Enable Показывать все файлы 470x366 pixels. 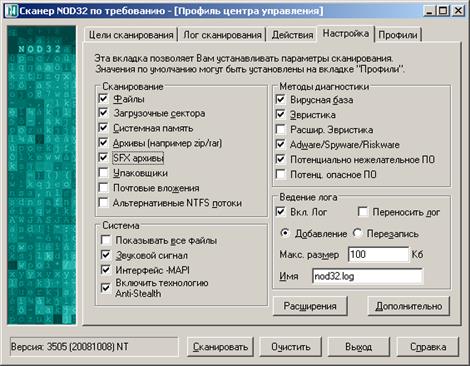click(106, 240)
